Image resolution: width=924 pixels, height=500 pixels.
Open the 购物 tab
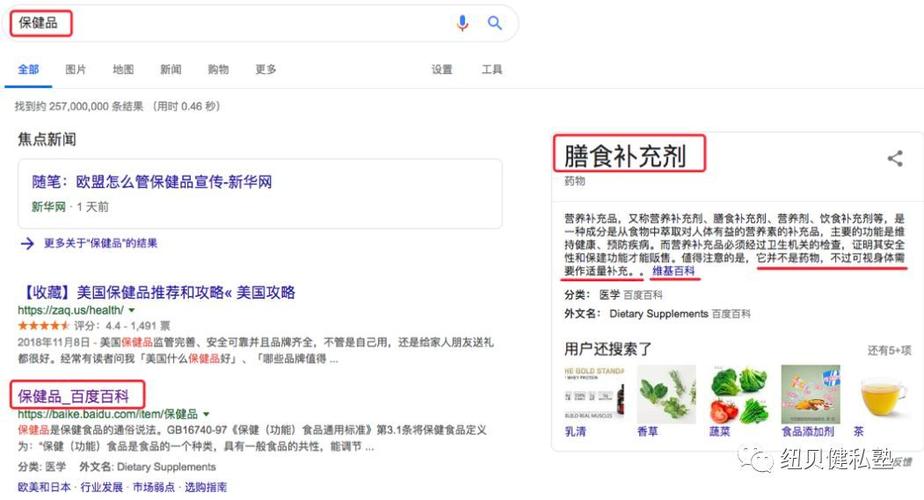tap(218, 70)
